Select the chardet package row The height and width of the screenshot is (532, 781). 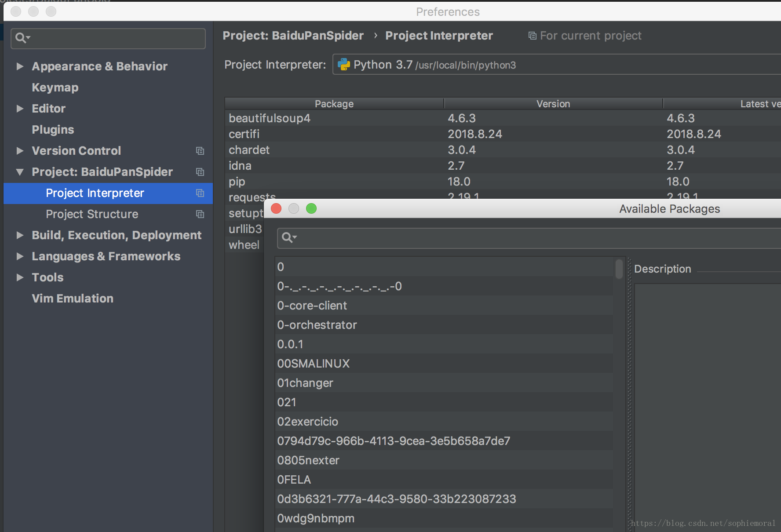(x=503, y=150)
